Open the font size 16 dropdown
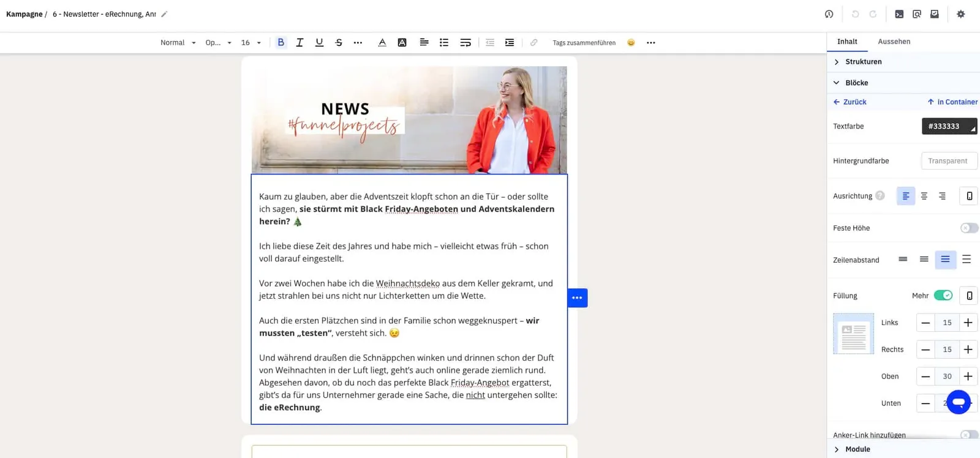This screenshot has width=980, height=458. (x=251, y=43)
